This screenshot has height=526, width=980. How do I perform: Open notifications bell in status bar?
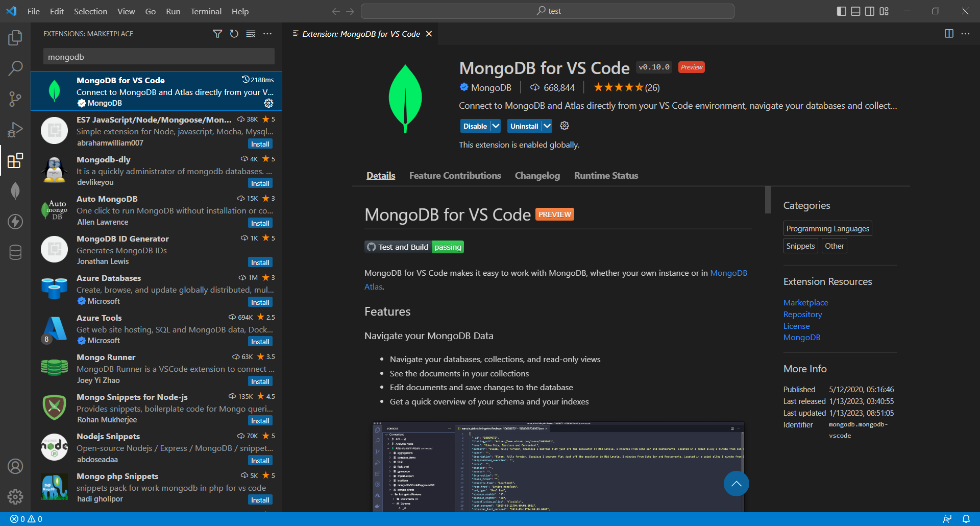(x=966, y=519)
